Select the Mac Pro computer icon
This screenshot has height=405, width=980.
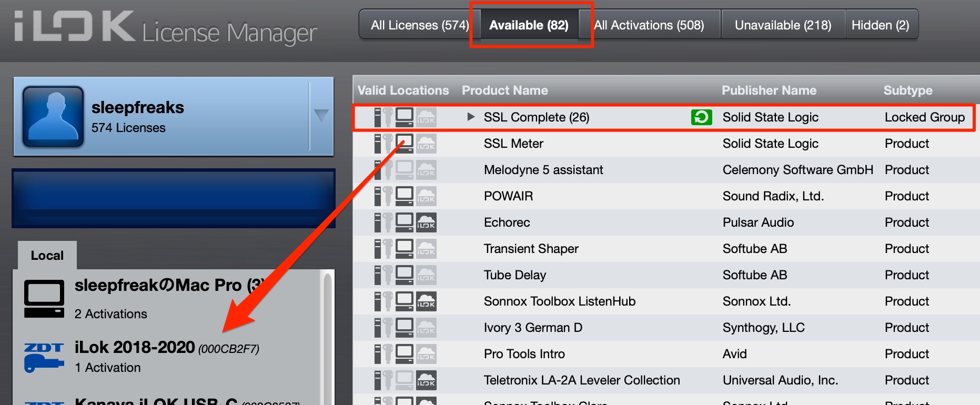(44, 298)
